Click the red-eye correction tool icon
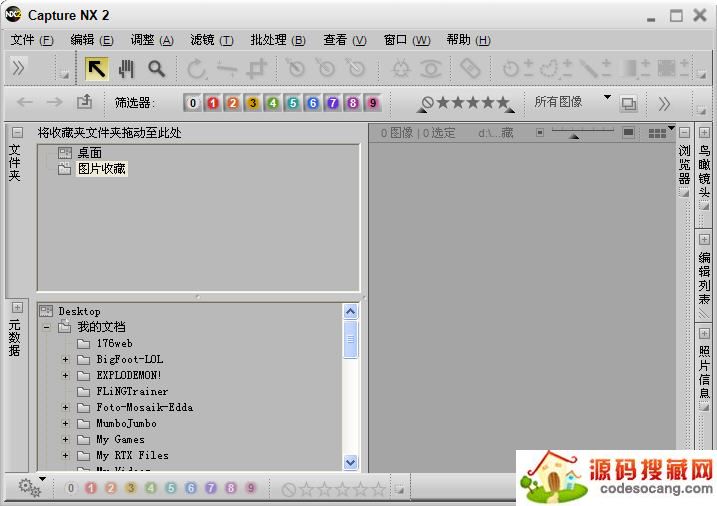The width and height of the screenshot is (717, 506). click(431, 68)
